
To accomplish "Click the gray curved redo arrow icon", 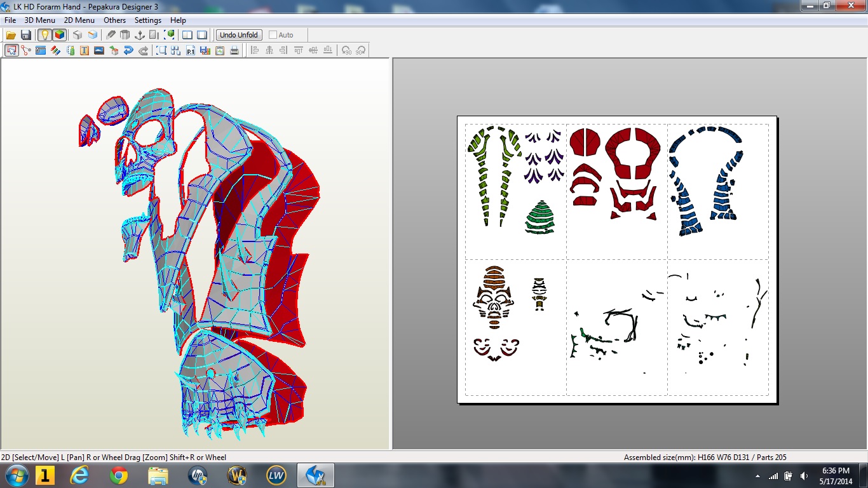I will [x=143, y=50].
